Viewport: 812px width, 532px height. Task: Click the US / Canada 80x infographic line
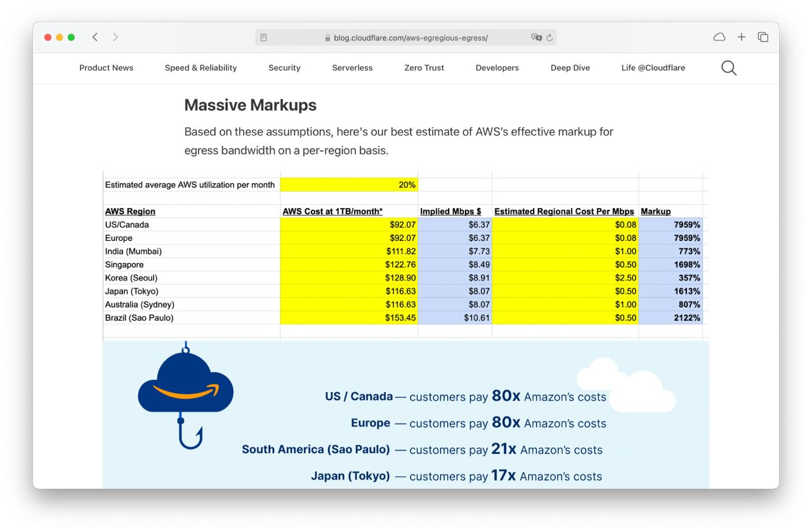tap(466, 396)
